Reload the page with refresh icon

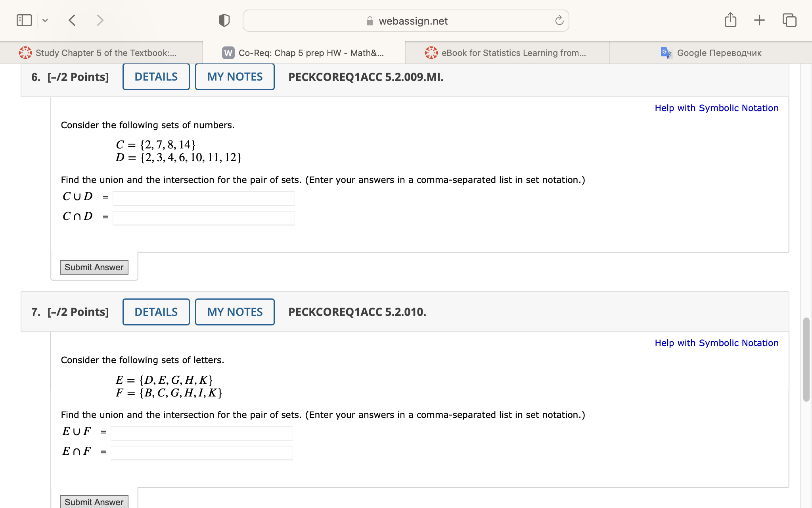click(x=559, y=21)
